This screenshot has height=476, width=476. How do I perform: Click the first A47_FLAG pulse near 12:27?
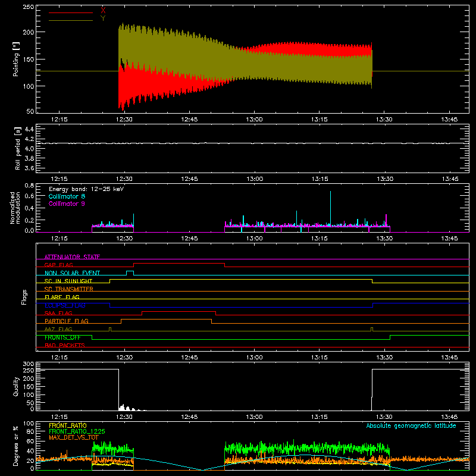click(110, 329)
